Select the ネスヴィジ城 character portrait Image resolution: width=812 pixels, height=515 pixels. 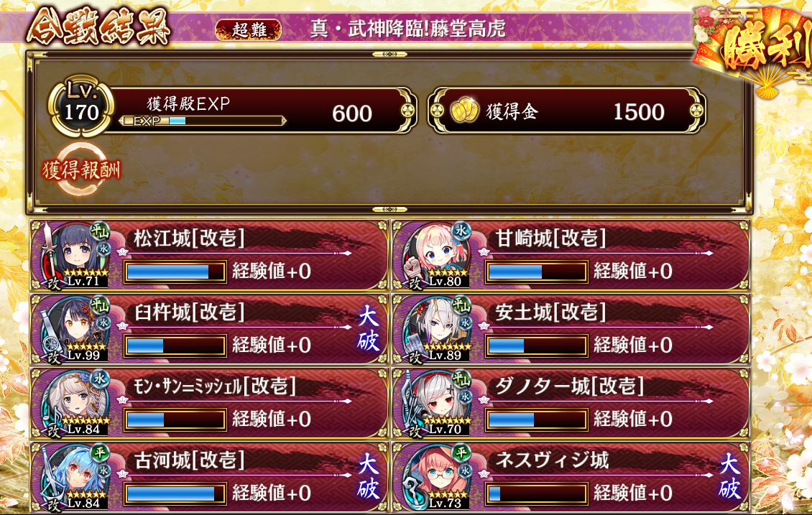click(437, 476)
